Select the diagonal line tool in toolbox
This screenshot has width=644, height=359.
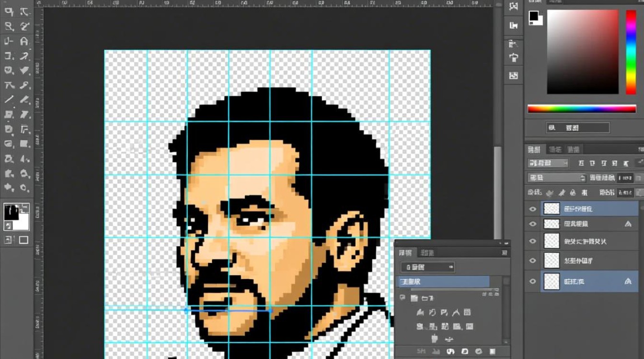click(9, 100)
